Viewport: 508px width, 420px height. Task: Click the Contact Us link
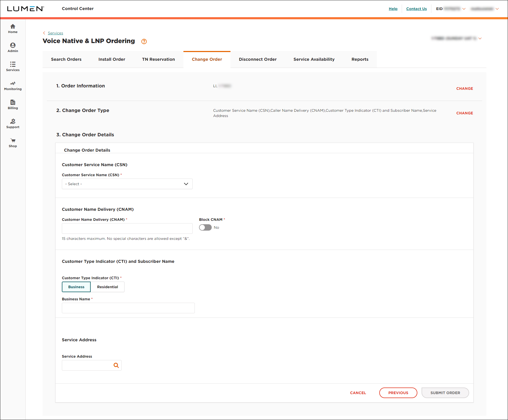pos(417,9)
